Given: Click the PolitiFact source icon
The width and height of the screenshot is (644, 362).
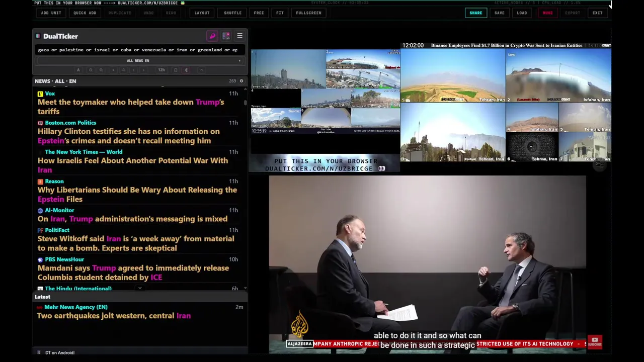Looking at the screenshot, I should 40,230.
